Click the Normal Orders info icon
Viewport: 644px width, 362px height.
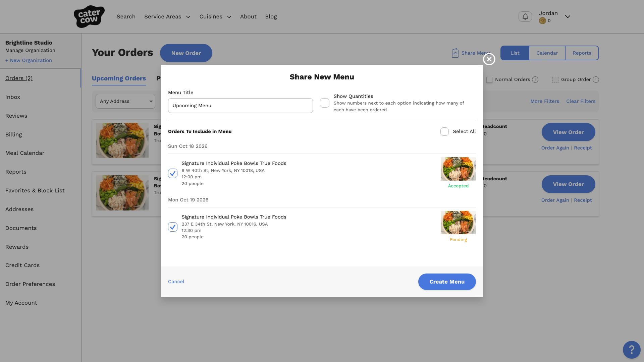click(x=535, y=80)
